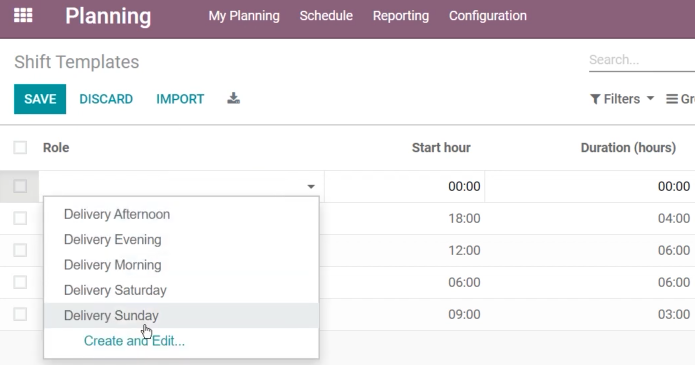Screen dimensions: 695x365
Task: Open the apps grid menu icon
Action: coord(23,16)
